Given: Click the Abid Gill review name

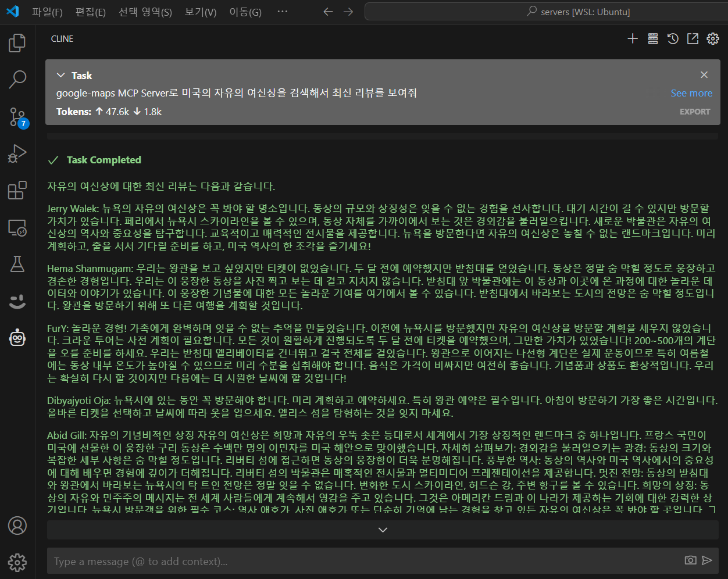Looking at the screenshot, I should pos(67,435).
